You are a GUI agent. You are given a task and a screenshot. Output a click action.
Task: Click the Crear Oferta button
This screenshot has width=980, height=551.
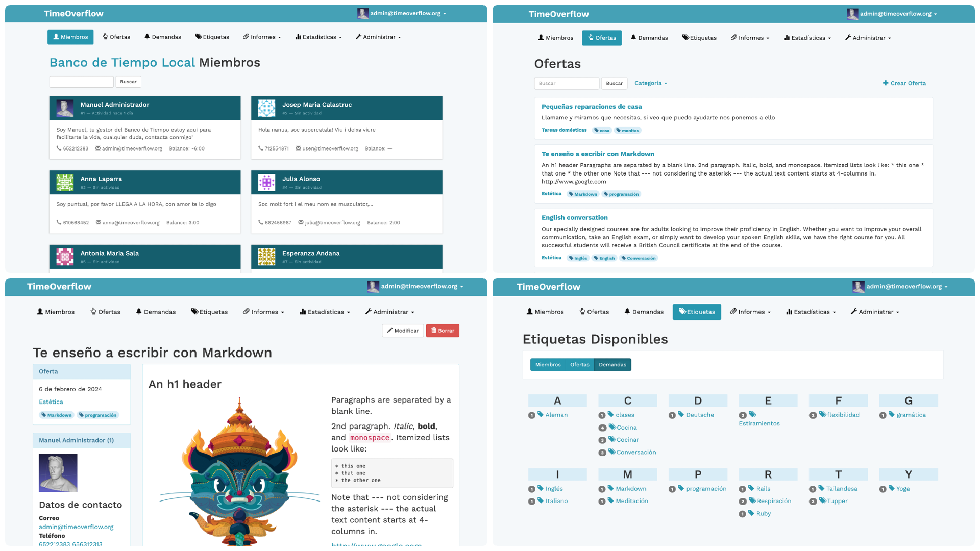click(905, 83)
